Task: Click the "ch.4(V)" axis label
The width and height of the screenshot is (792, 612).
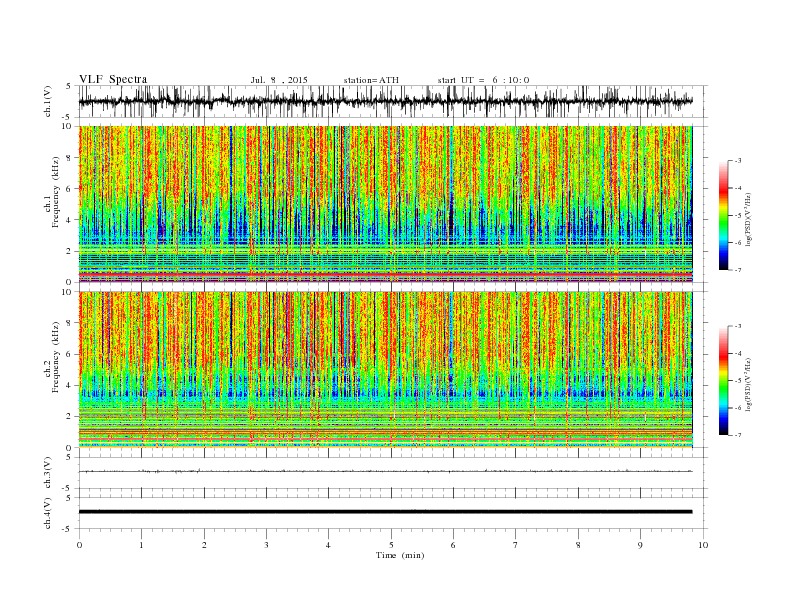Action: click(x=48, y=513)
